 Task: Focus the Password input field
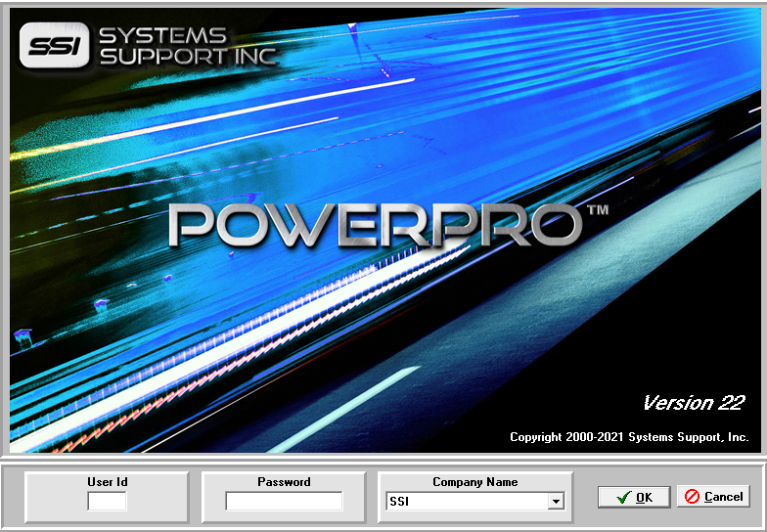(284, 501)
